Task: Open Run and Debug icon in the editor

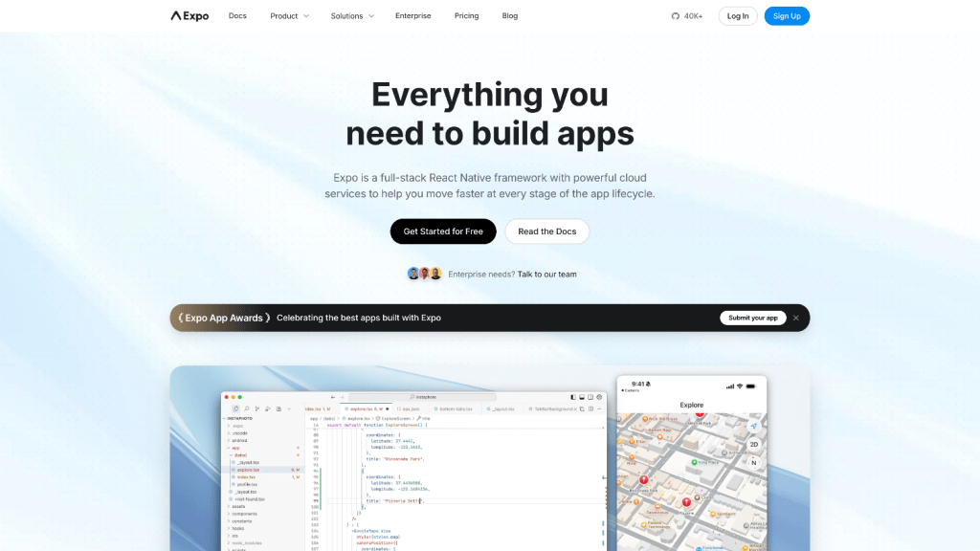Action: 268,409
